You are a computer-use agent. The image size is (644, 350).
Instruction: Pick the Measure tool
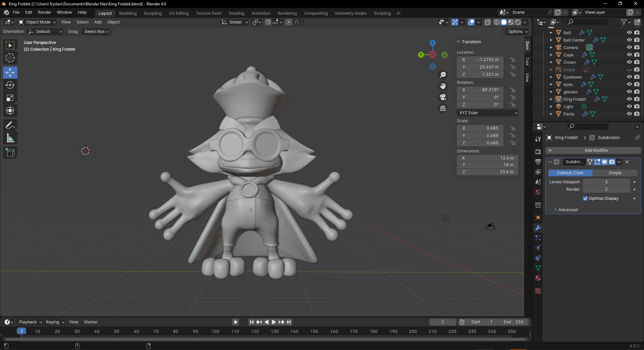pos(10,138)
